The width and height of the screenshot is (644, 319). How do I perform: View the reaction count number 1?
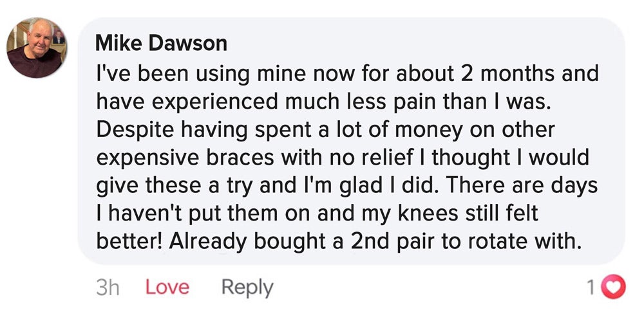[x=591, y=288]
